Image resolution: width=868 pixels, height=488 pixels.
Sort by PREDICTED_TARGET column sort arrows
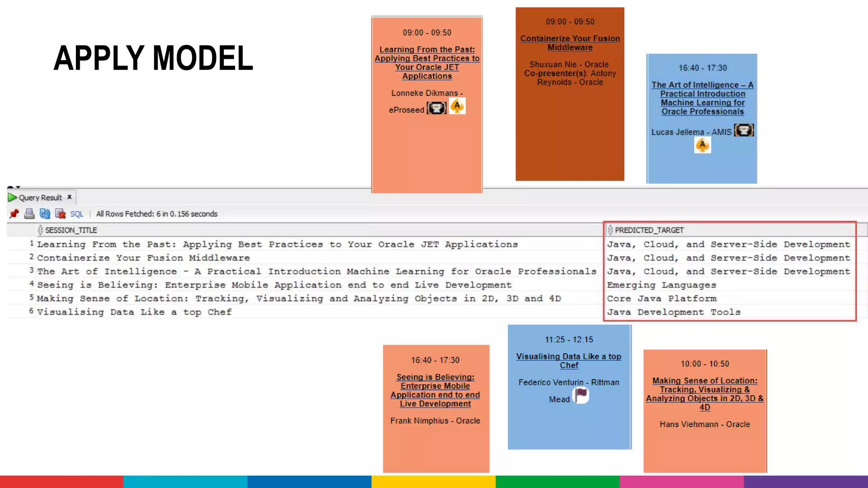coord(610,230)
